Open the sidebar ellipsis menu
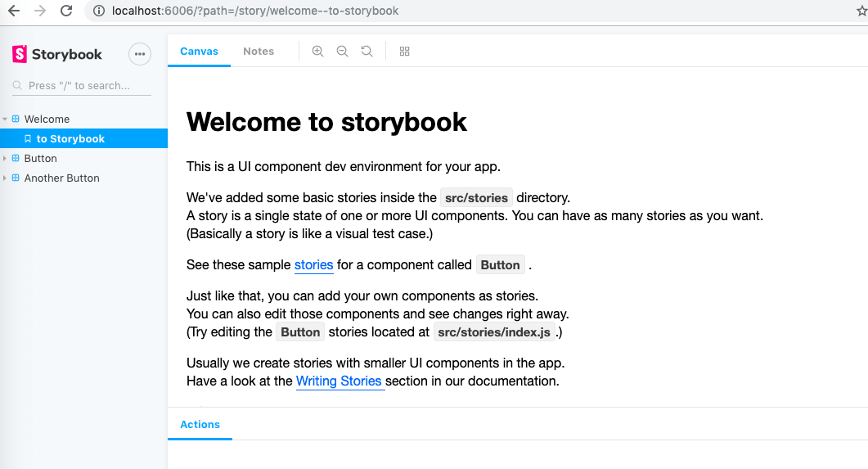 click(140, 54)
